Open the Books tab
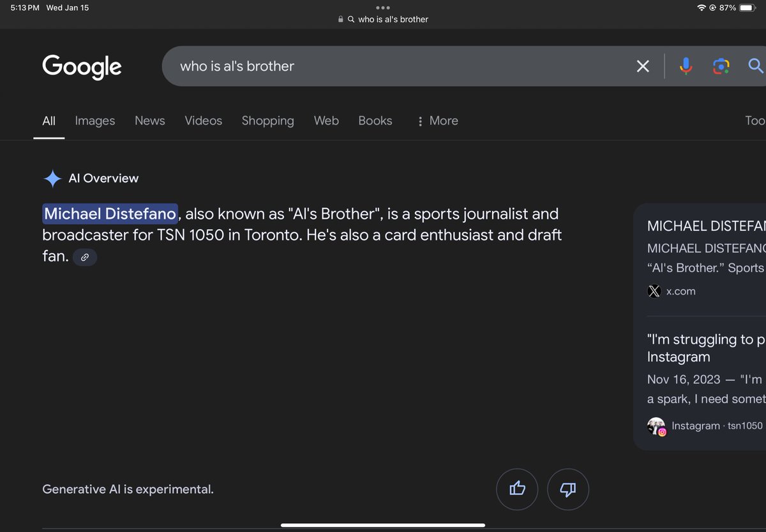The height and width of the screenshot is (532, 766). (x=375, y=121)
